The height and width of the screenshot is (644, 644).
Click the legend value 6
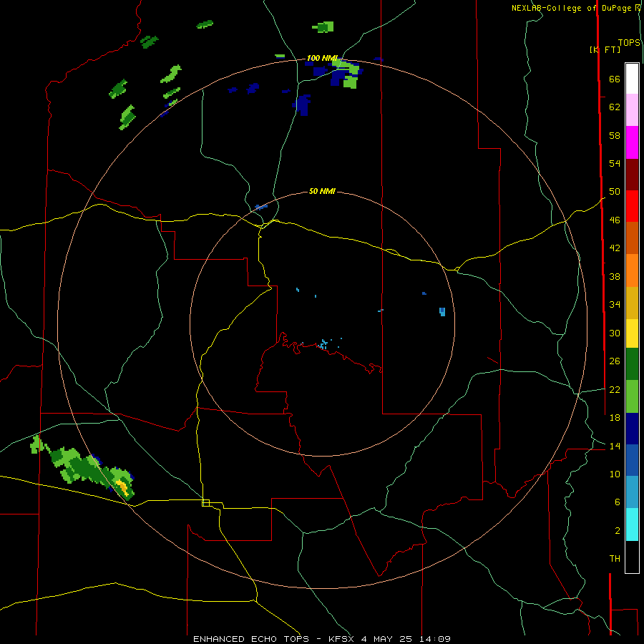pos(617,502)
